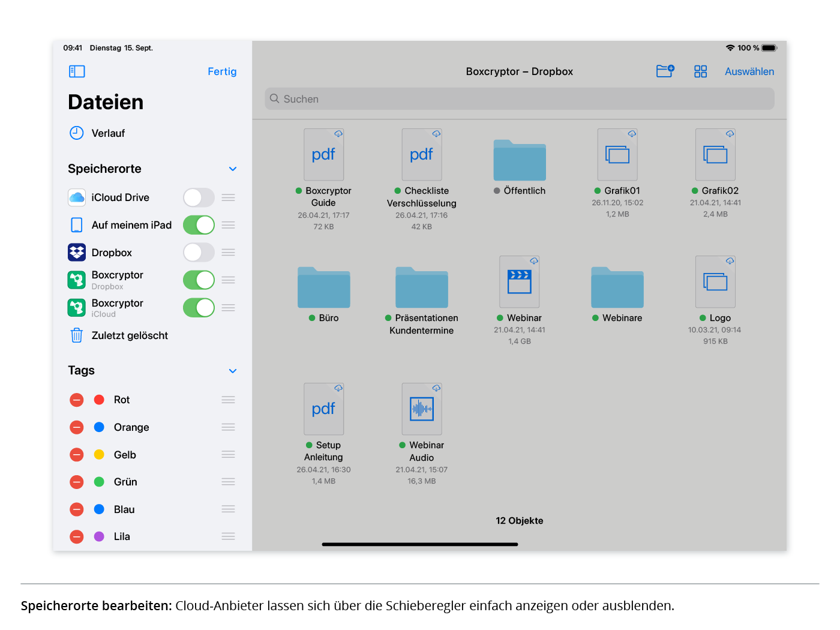Grab the reorder handle for Lila tag
The image size is (840, 630).
point(228,536)
